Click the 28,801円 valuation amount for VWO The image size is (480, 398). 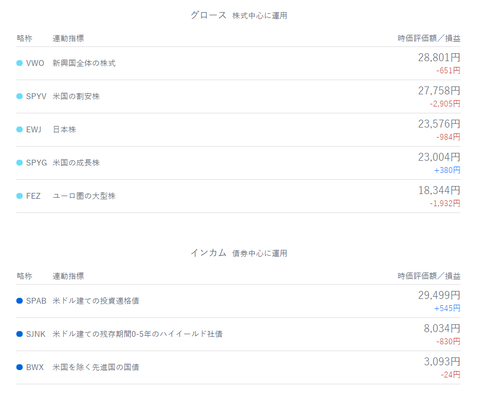tap(439, 58)
